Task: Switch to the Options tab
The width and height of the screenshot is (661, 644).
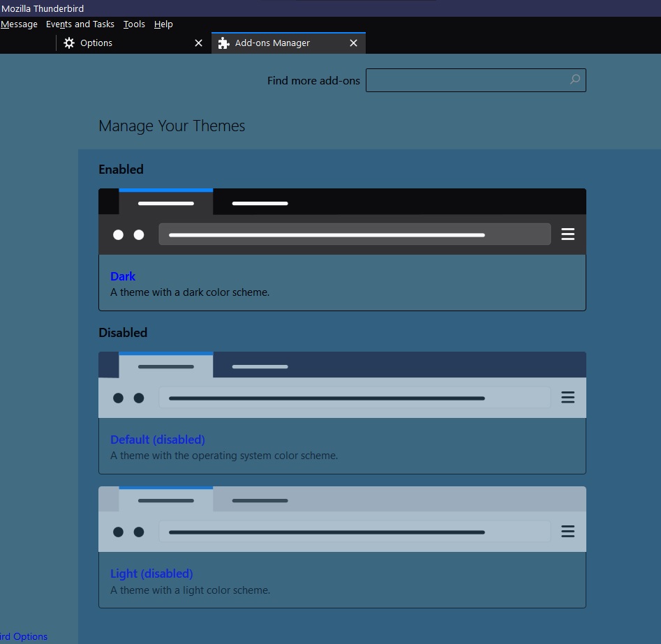Action: 133,43
